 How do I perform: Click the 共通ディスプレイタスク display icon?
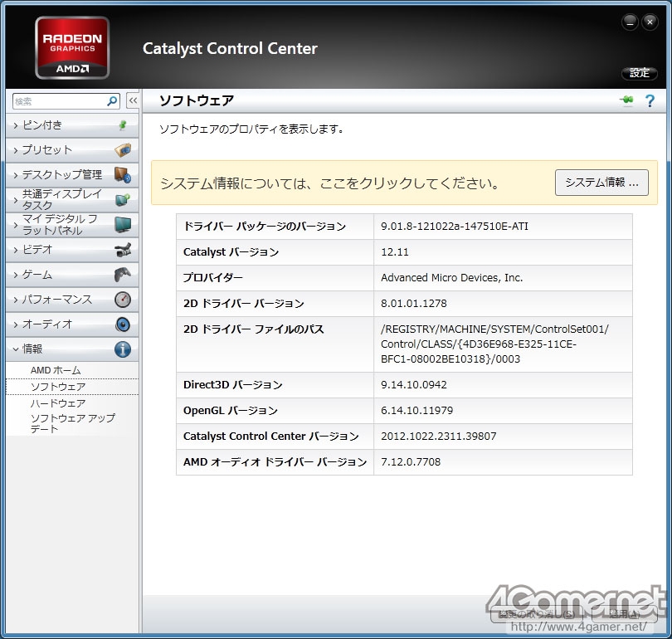coord(123,200)
